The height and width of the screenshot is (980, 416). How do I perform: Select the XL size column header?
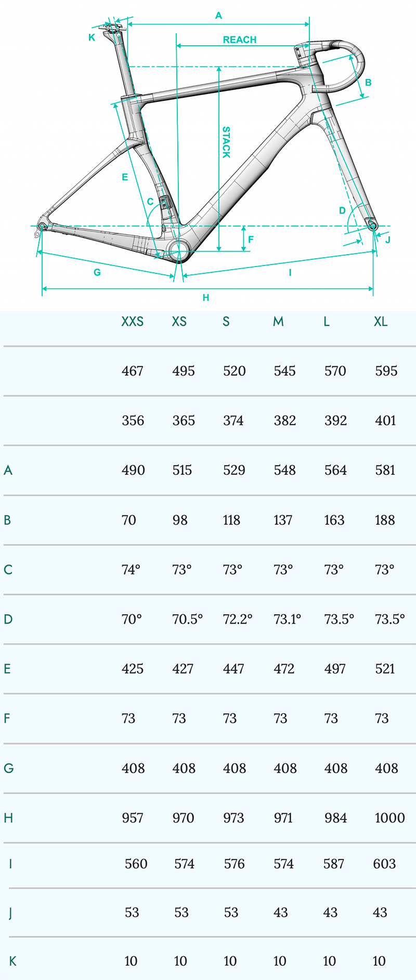[x=381, y=322]
